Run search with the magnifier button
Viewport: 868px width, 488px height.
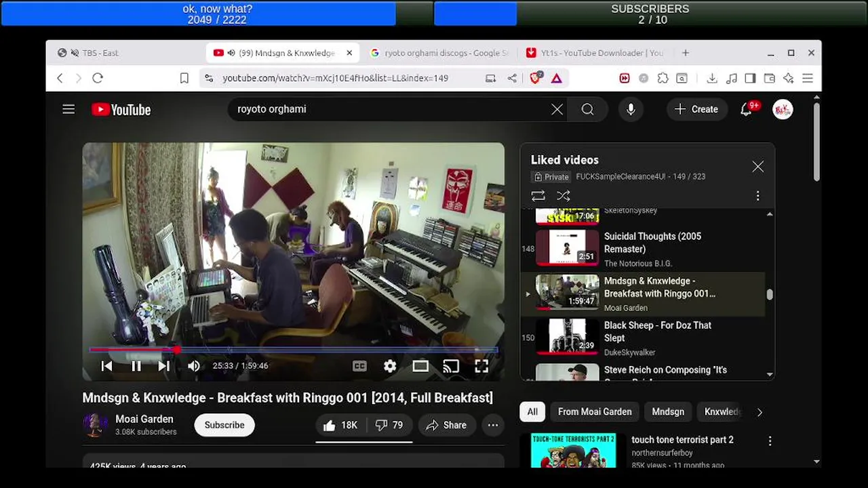click(587, 109)
